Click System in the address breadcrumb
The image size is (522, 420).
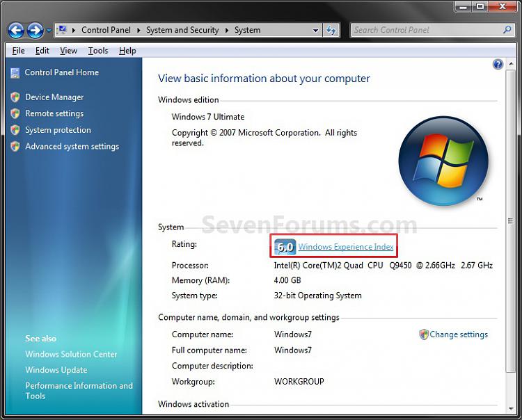coord(247,30)
